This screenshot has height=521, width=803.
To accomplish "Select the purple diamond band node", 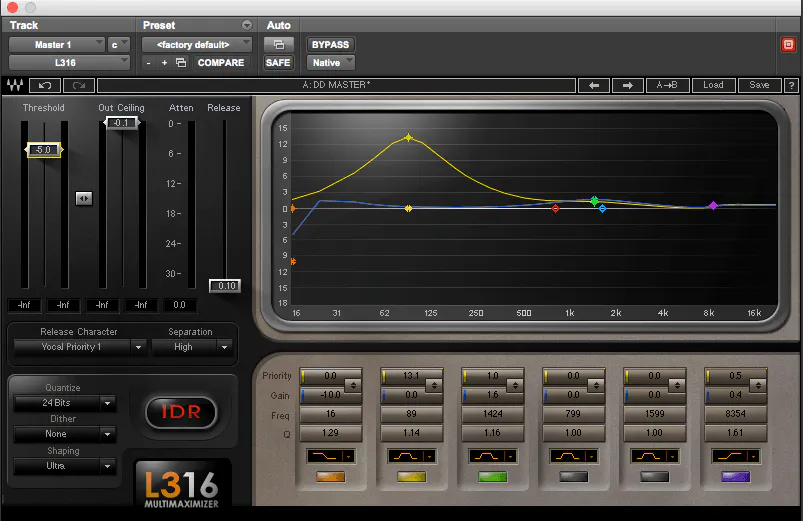I will click(713, 205).
